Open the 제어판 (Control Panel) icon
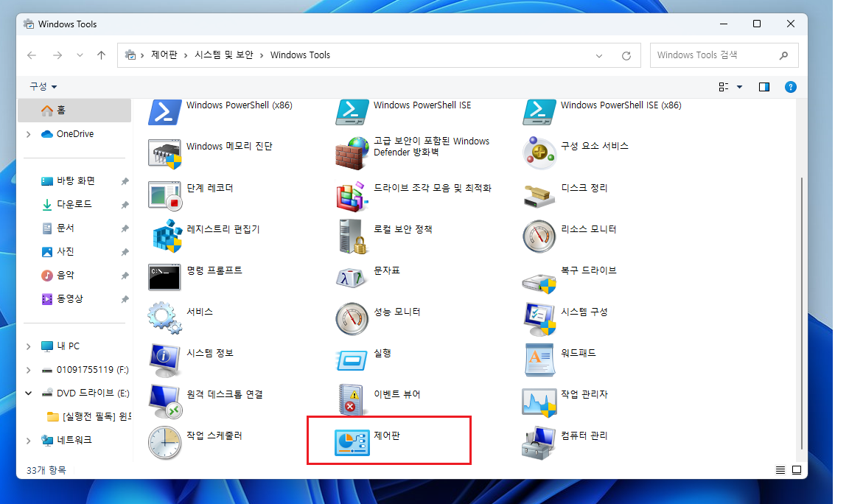 [x=352, y=442]
